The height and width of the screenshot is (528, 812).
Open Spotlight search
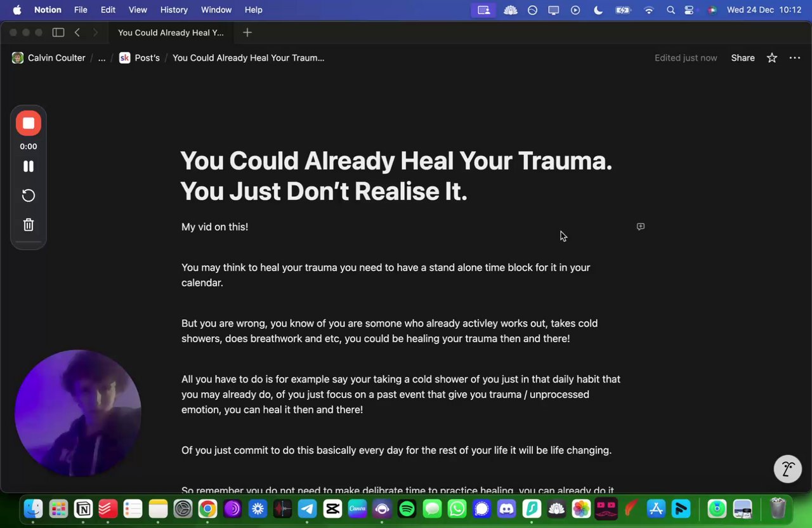tap(671, 10)
